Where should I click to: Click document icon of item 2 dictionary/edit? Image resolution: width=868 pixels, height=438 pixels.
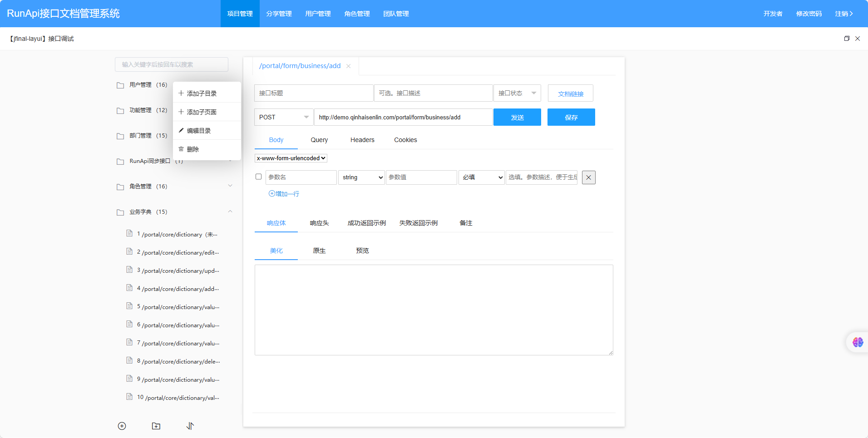pos(129,251)
